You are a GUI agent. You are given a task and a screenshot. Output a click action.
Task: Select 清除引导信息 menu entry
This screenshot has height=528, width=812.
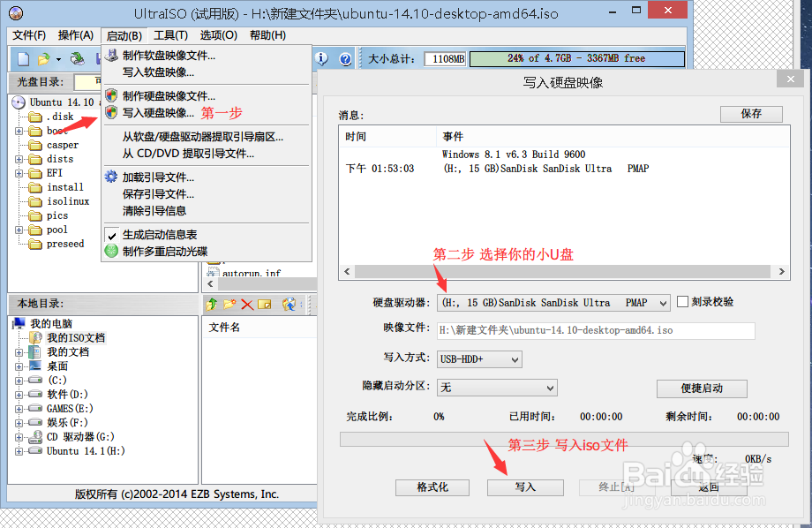pos(154,211)
